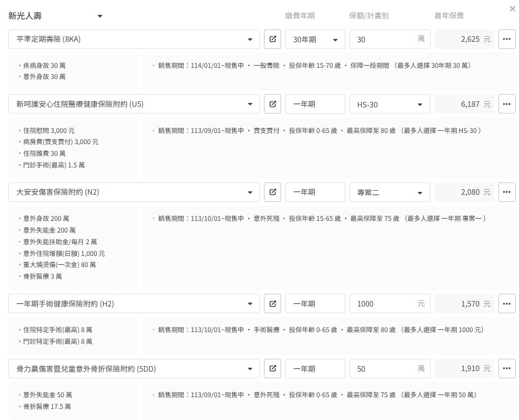Click the 1000 元 coverage amount field
The image size is (519, 420).
[384, 304]
